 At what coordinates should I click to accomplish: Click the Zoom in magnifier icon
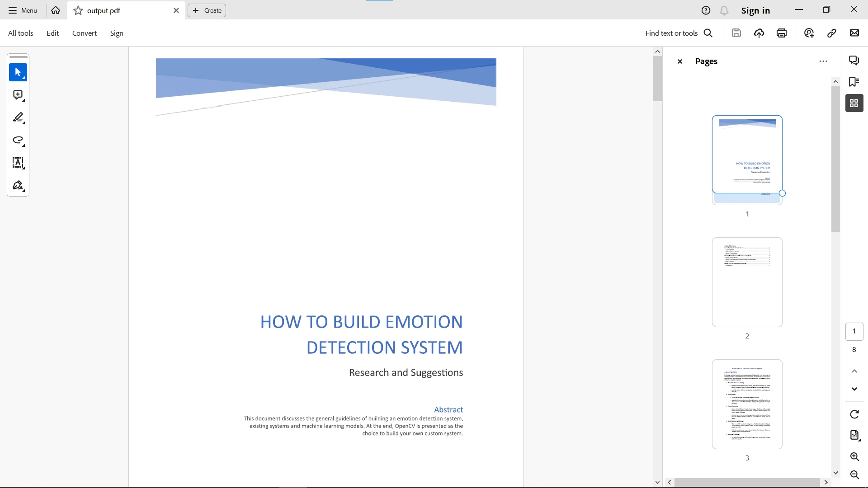pyautogui.click(x=854, y=457)
